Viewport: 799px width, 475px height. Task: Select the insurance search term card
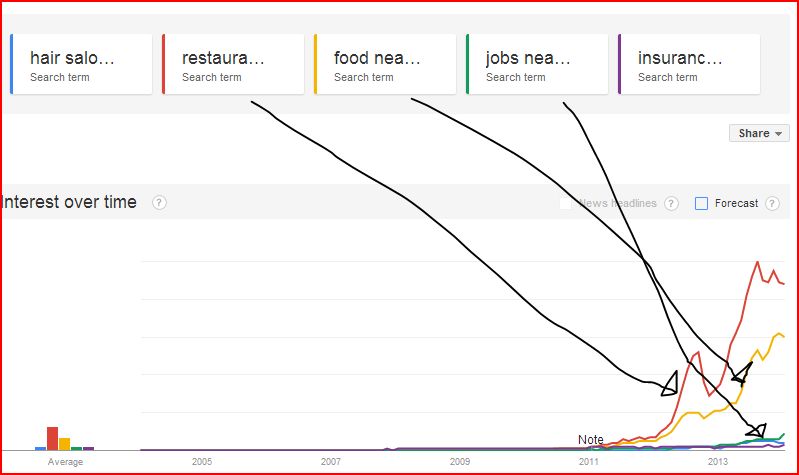click(x=688, y=64)
